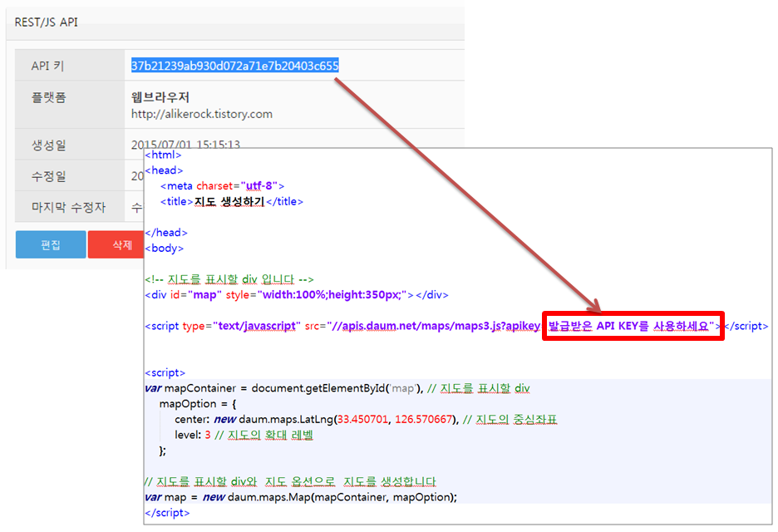Click the level: 3 code line
The width and height of the screenshot is (778, 532).
pyautogui.click(x=244, y=436)
